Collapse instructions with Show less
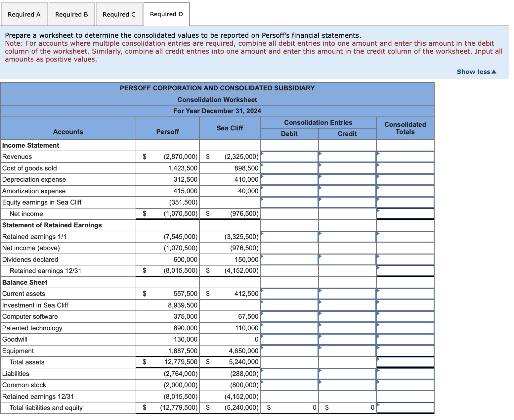 coord(476,72)
